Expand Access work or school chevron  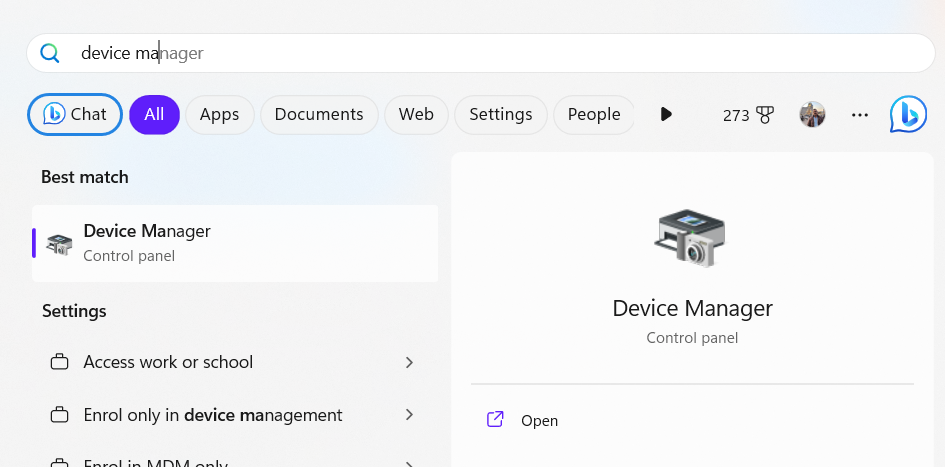point(409,362)
